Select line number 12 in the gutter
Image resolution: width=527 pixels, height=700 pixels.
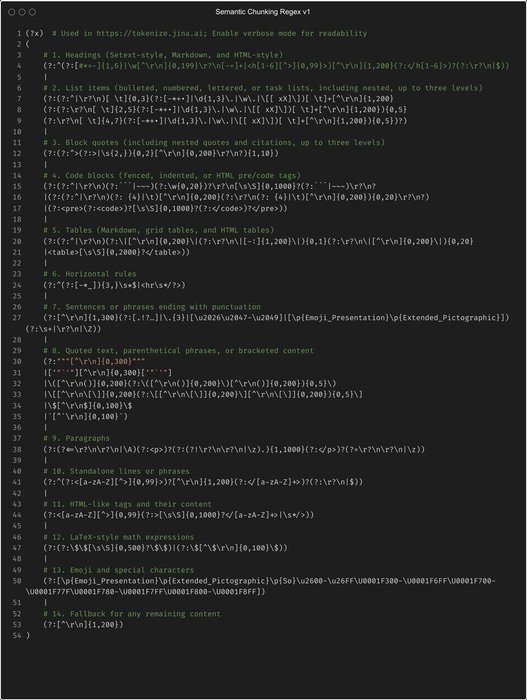pos(17,154)
